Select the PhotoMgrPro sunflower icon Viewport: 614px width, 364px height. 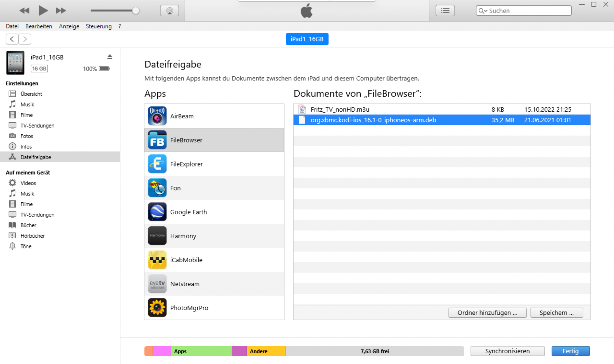tap(157, 308)
